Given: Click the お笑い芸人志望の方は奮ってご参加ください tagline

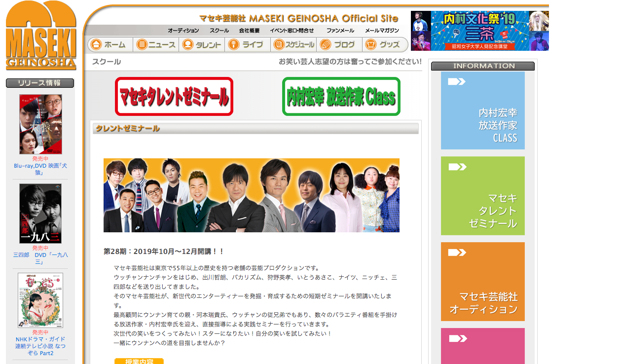Looking at the screenshot, I should [x=350, y=62].
